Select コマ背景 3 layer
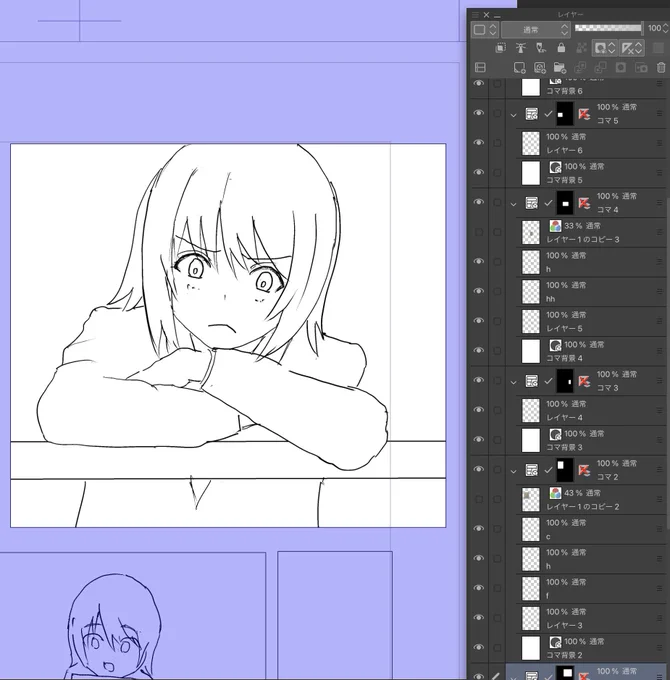This screenshot has height=680, width=670. (x=591, y=440)
